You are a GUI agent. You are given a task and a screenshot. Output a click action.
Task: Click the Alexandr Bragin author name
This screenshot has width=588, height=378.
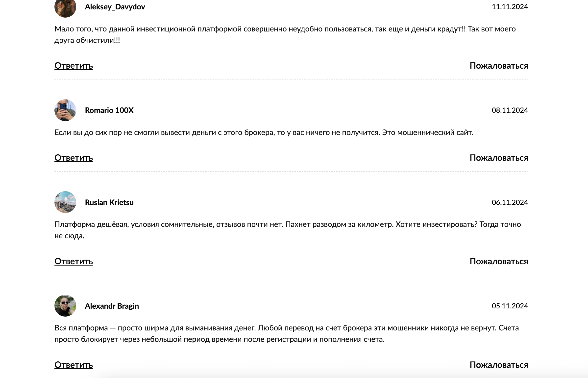coord(112,306)
